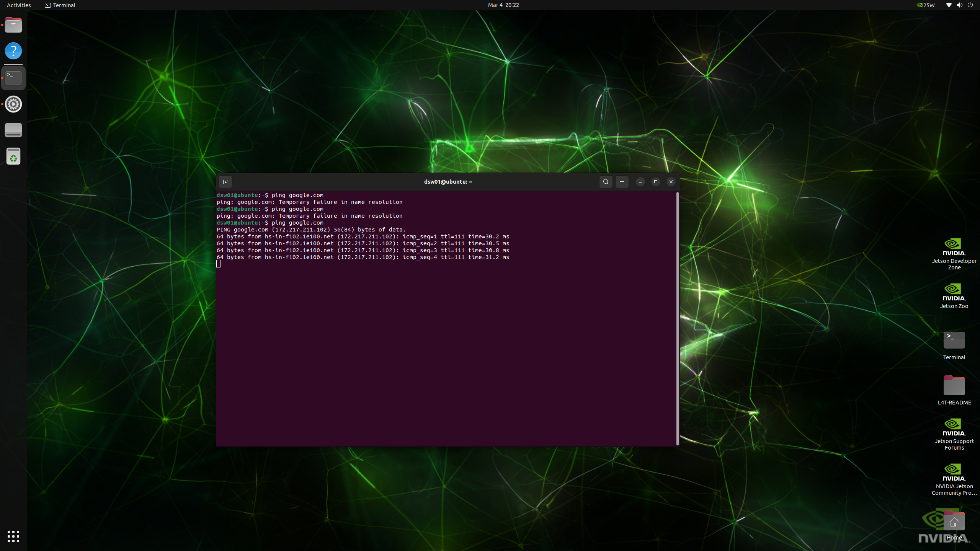980x551 pixels.
Task: Open Jetson Support Forums shortcut
Action: 954,429
